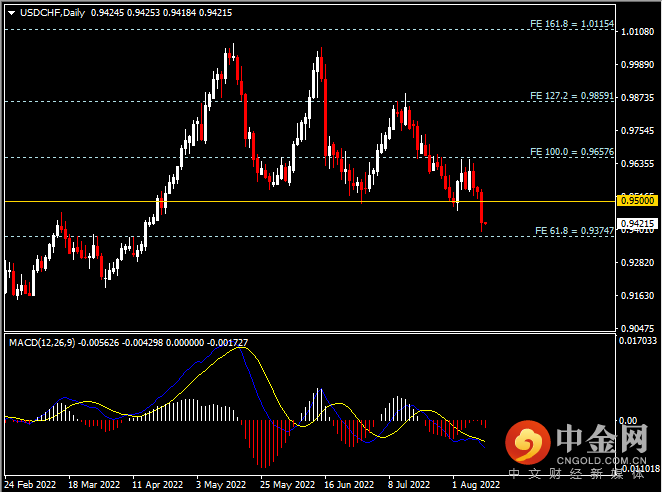Viewport: 662px width, 492px height.
Task: Click the 0.96355 price axis value
Action: pos(637,163)
